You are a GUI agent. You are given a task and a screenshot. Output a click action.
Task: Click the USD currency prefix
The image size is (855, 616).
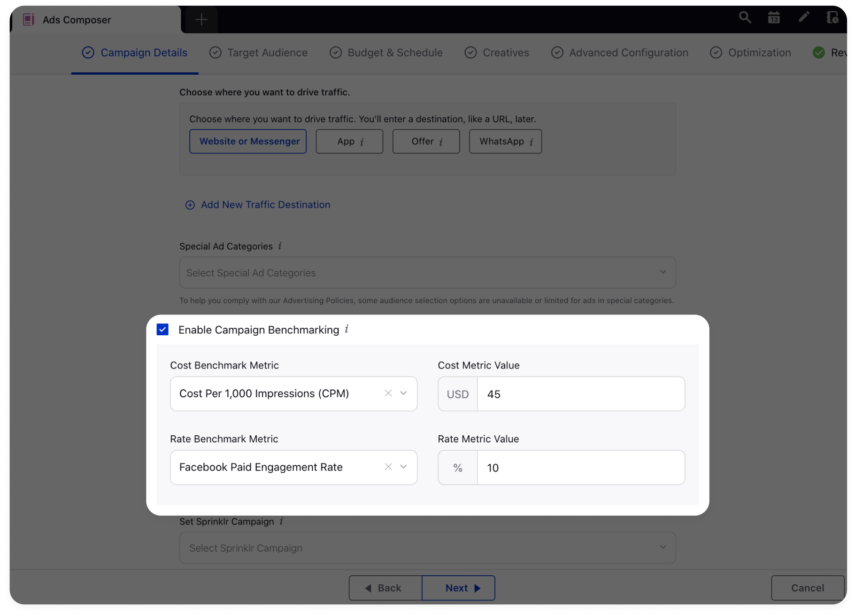[458, 394]
